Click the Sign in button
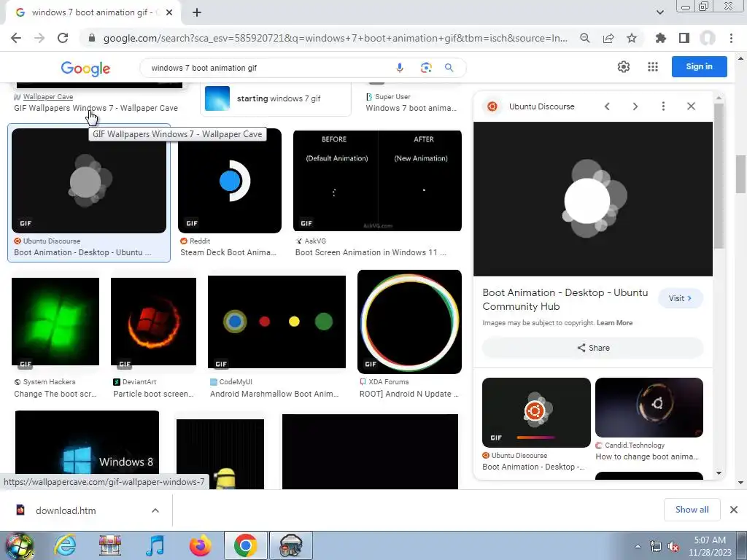 (x=700, y=66)
